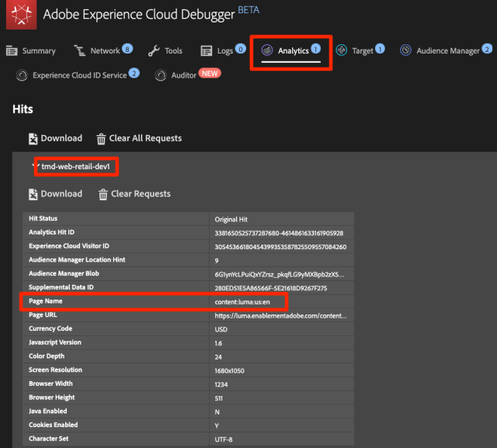Click Download below tmd-web-retail-dev1
This screenshot has width=497, height=448.
pyautogui.click(x=55, y=194)
